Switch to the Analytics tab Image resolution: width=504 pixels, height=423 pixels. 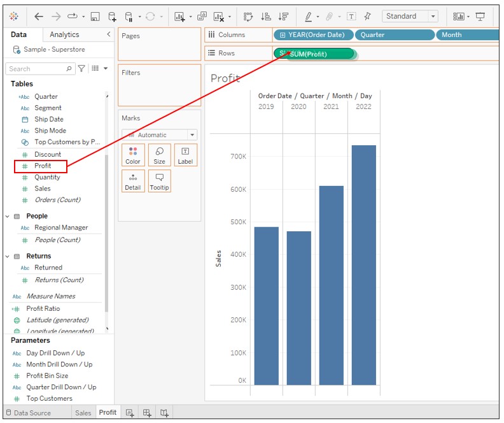(64, 34)
